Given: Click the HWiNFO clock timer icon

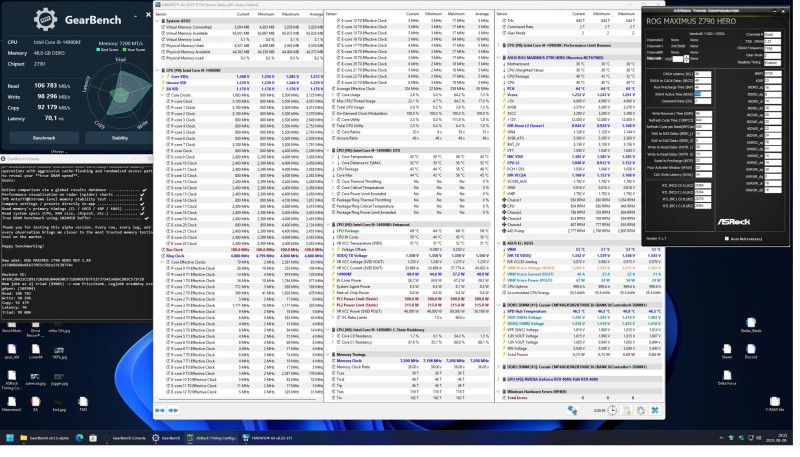Looking at the screenshot, I should (x=612, y=410).
